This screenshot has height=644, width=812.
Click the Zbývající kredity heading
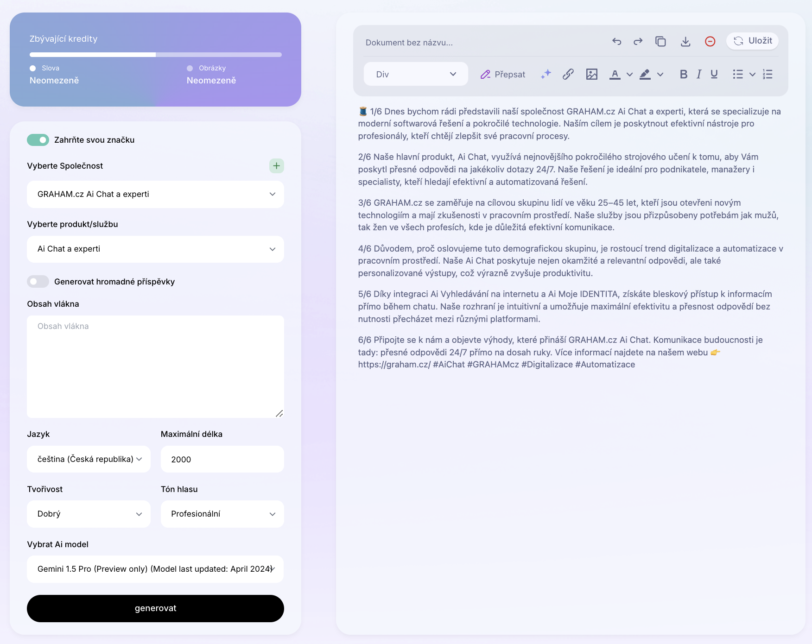(63, 39)
